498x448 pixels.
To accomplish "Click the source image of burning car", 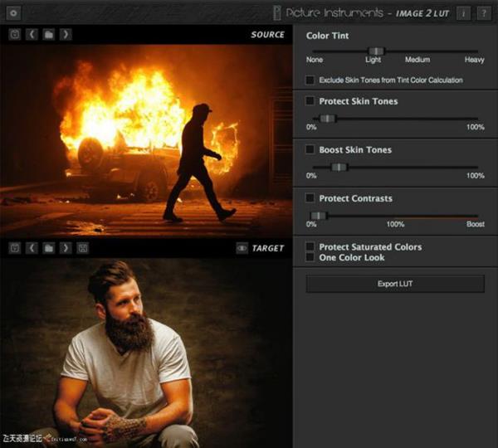I will (145, 137).
